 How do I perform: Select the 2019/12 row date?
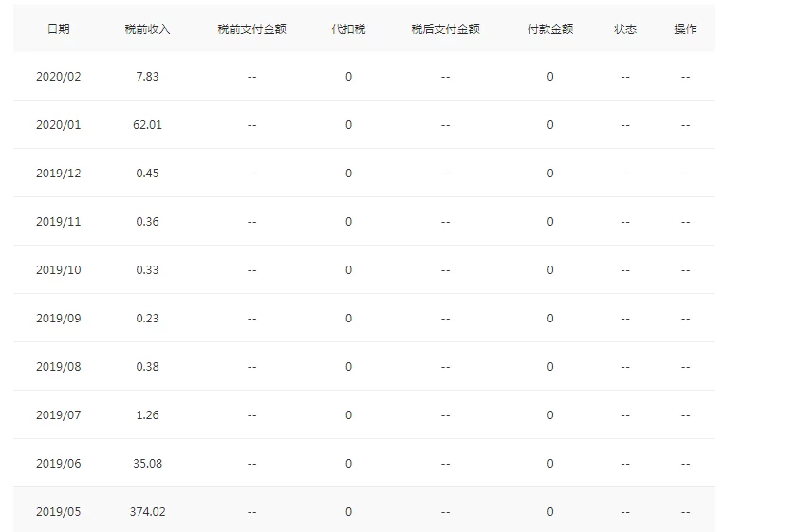click(59, 174)
